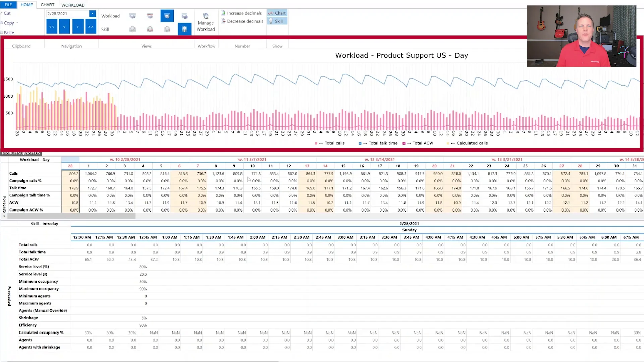Click the left arrow beside the workload scrollbar
The width and height of the screenshot is (644, 362).
[4, 216]
